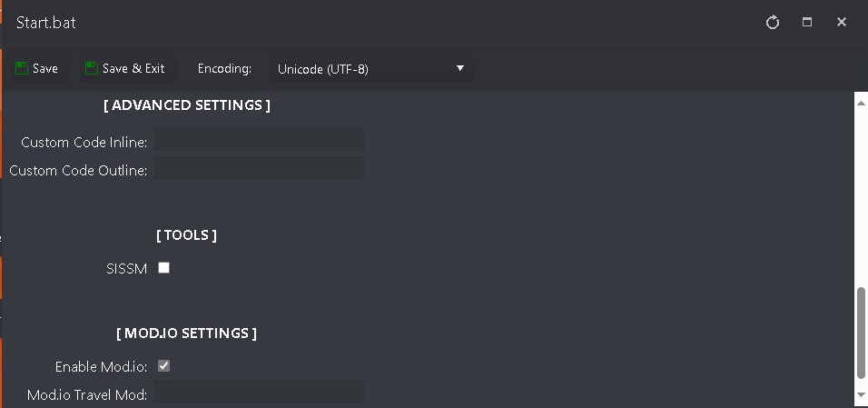The height and width of the screenshot is (408, 868).
Task: Focus the Custom Code Outline field
Action: tap(259, 167)
